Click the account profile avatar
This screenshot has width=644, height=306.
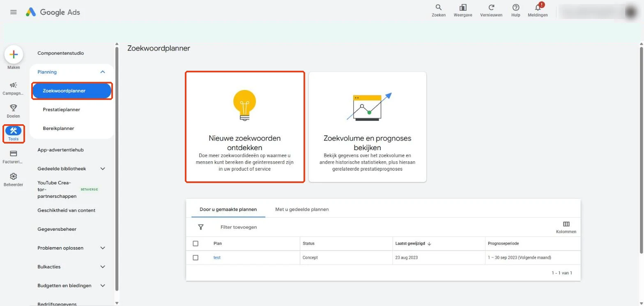(x=630, y=12)
